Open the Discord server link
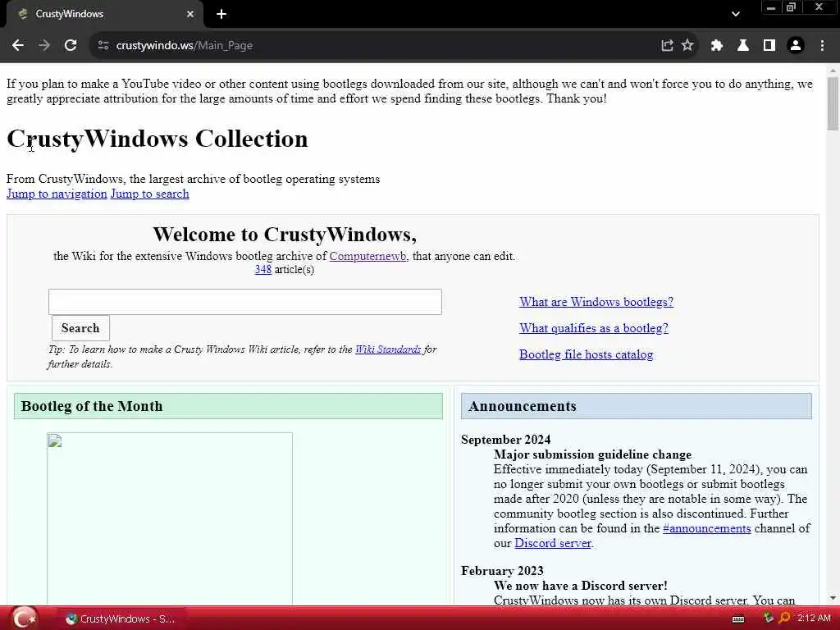840x630 pixels. (x=553, y=543)
